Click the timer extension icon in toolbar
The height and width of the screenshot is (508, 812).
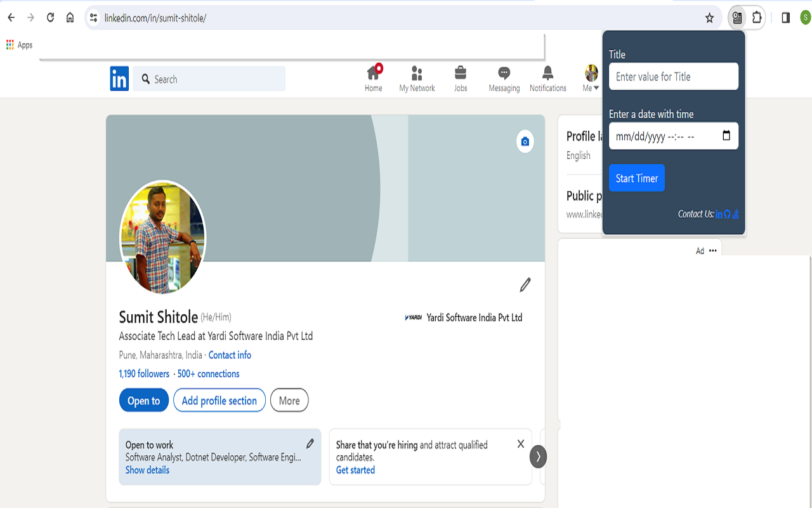tap(737, 18)
